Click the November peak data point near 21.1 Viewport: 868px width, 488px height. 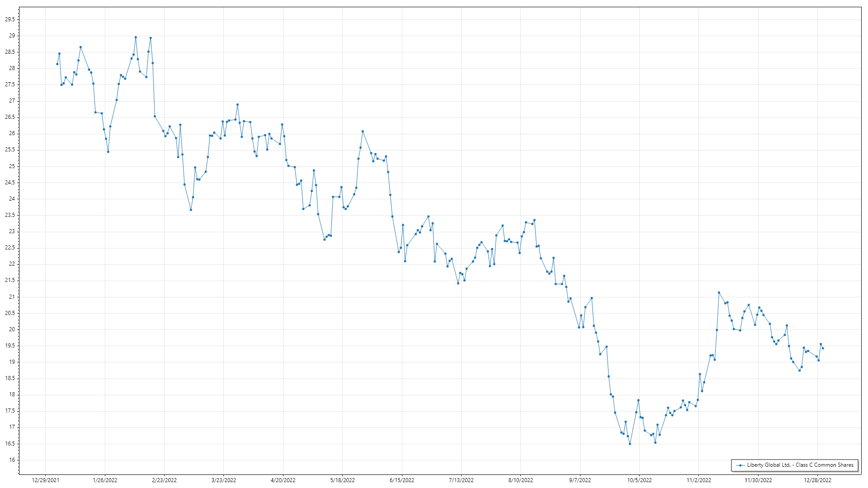pyautogui.click(x=719, y=292)
